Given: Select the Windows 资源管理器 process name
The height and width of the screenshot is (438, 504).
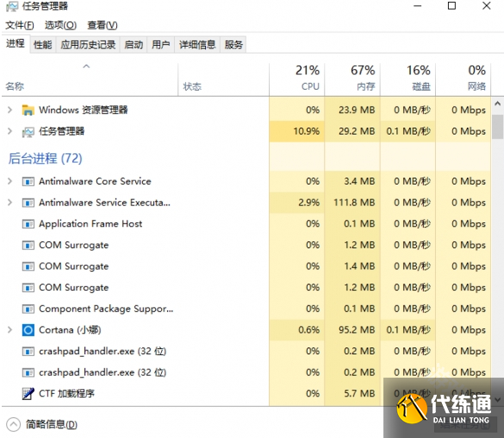Looking at the screenshot, I should (x=84, y=110).
